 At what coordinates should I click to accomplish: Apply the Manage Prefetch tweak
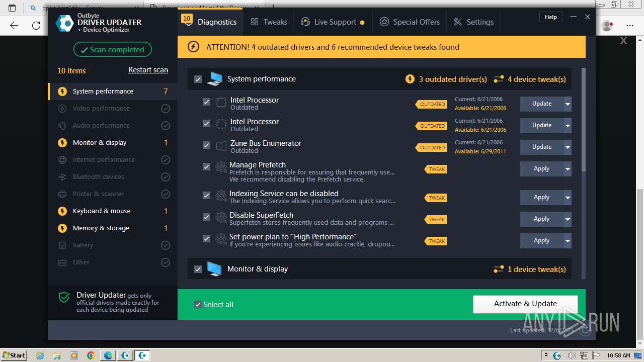542,169
